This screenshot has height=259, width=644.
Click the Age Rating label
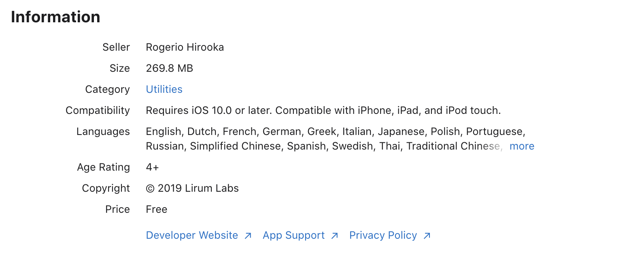pos(104,167)
